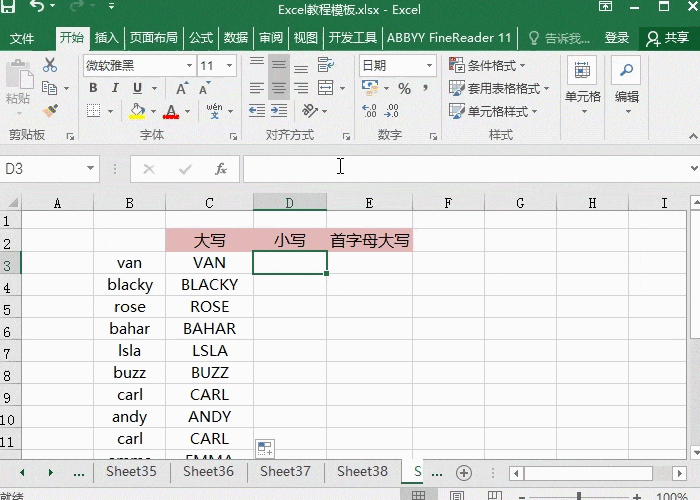700x500 pixels.
Task: Click the 共享 share button
Action: click(x=669, y=38)
